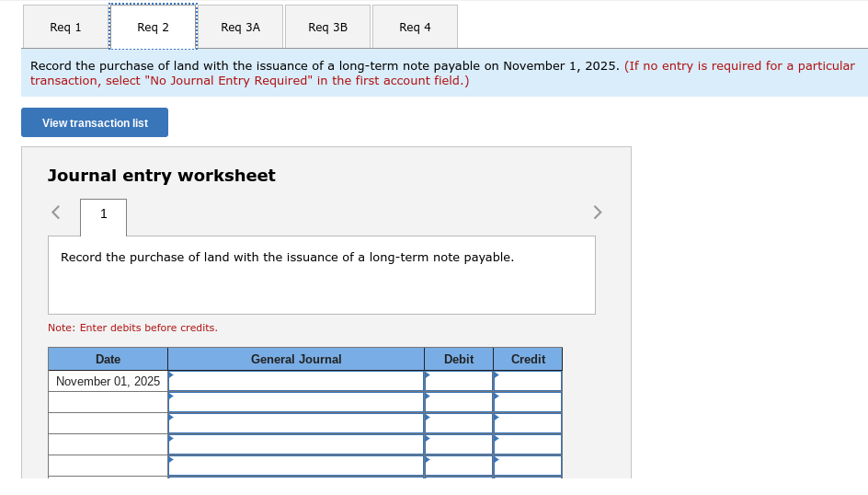Open General Journal account field in second row
This screenshot has width=868, height=495.
pyautogui.click(x=296, y=402)
